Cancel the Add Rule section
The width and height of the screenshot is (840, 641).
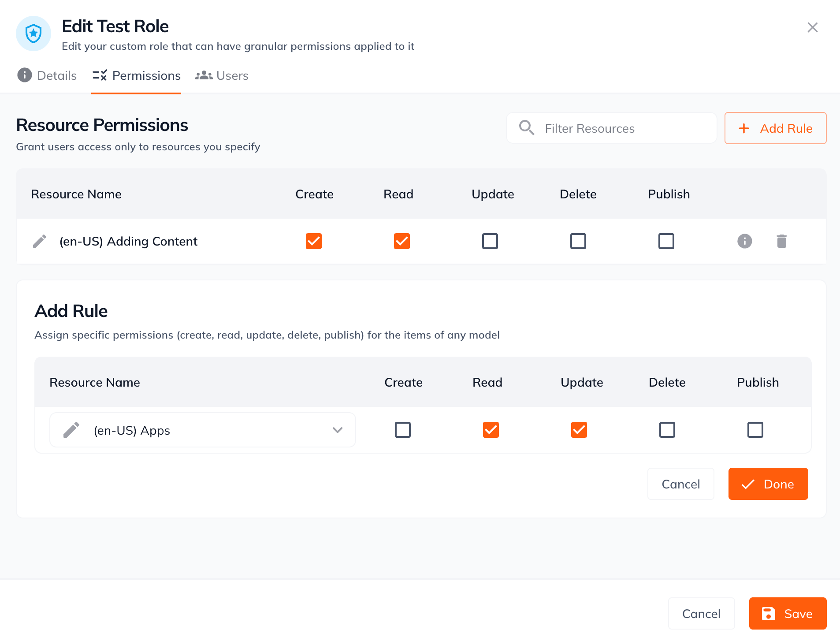tap(680, 484)
